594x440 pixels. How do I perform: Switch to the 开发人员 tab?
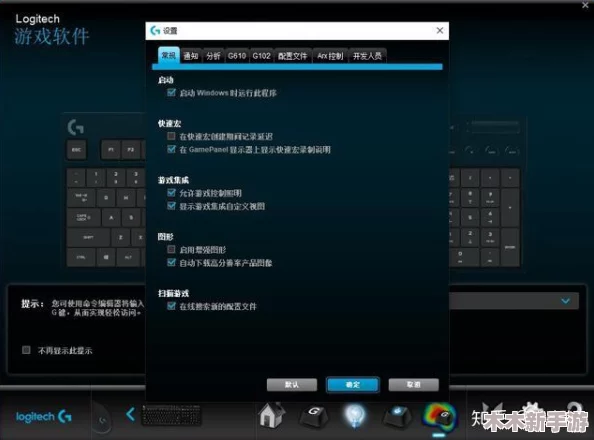click(x=367, y=56)
